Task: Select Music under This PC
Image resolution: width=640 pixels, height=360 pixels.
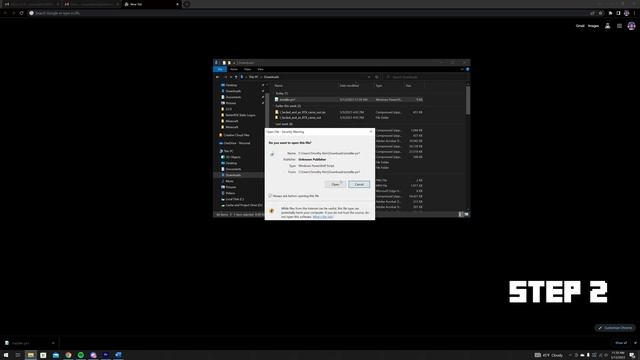Action: [229, 181]
